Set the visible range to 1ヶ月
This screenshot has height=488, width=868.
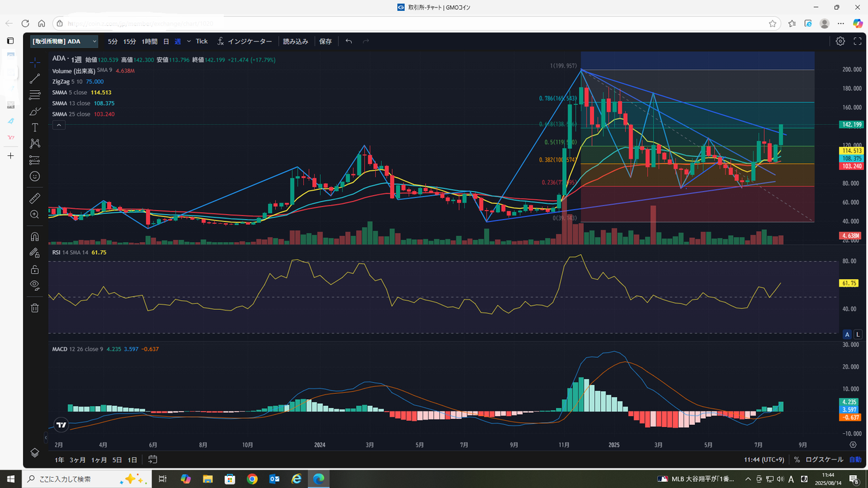(x=99, y=460)
